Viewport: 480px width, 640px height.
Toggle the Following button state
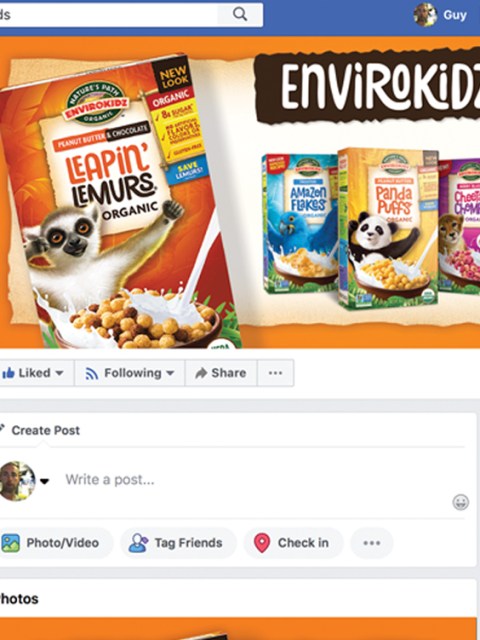point(129,373)
